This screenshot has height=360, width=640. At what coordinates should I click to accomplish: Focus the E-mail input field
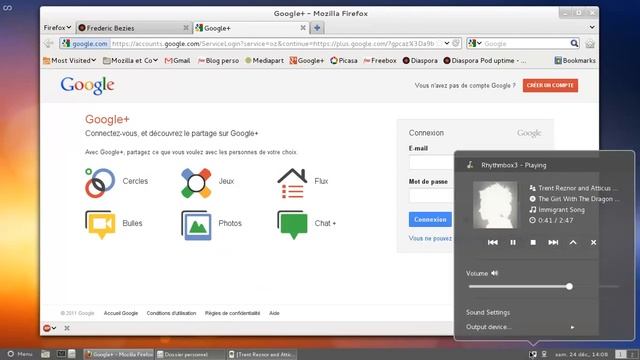pos(432,162)
